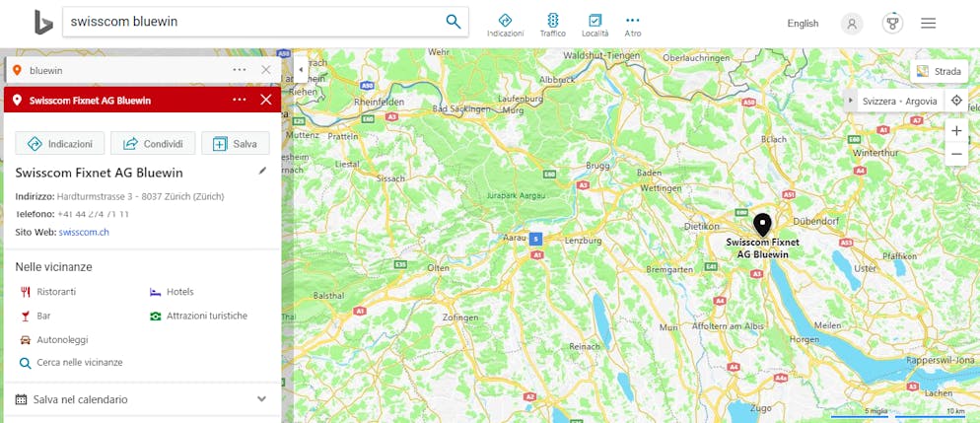Viewport: 980px width, 423px height.
Task: Edit place details with pencil icon
Action: [x=262, y=171]
